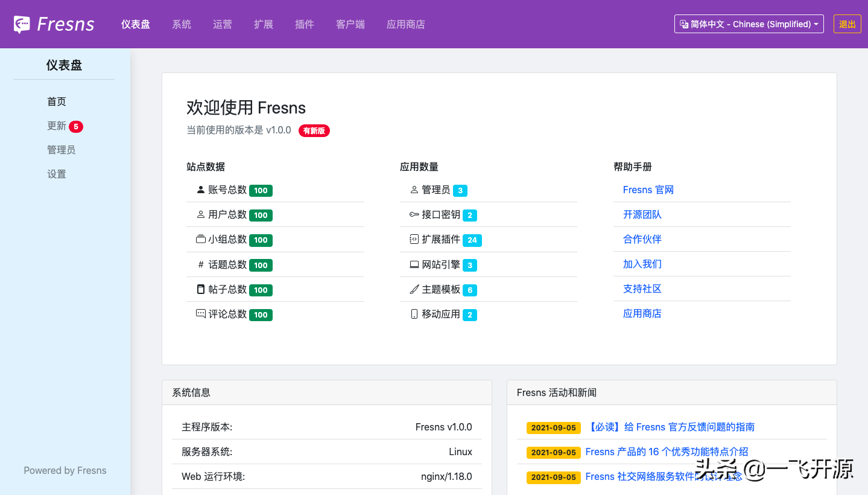The height and width of the screenshot is (495, 868).
Task: Open the 应用商店 top menu
Action: [406, 24]
